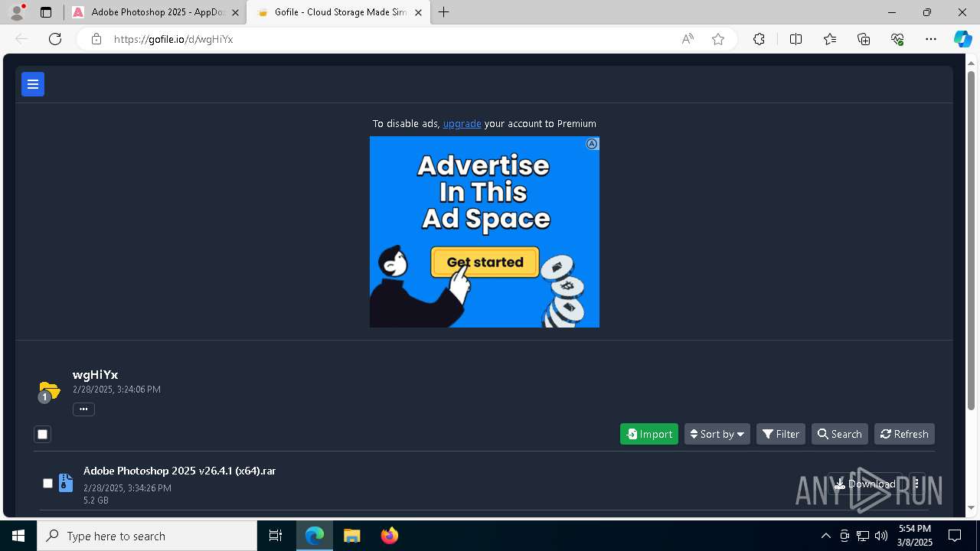Image resolution: width=980 pixels, height=551 pixels.
Task: Click the AdChoices icon on the ad
Action: (592, 144)
